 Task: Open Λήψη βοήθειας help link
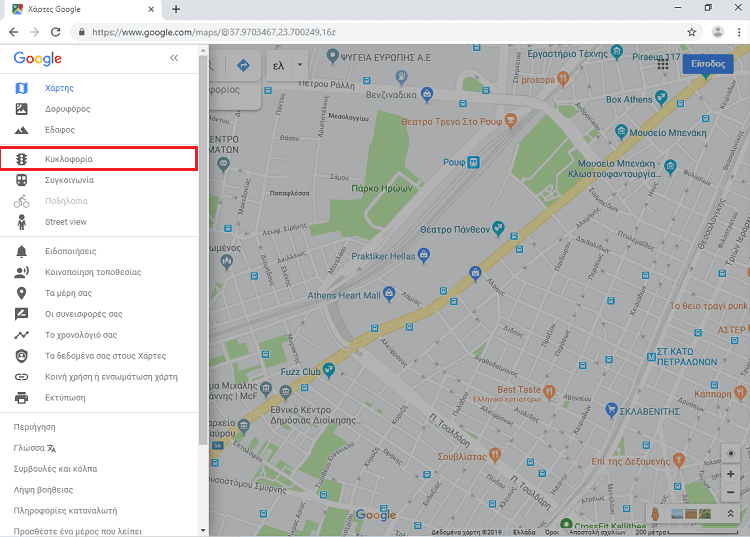(x=44, y=490)
